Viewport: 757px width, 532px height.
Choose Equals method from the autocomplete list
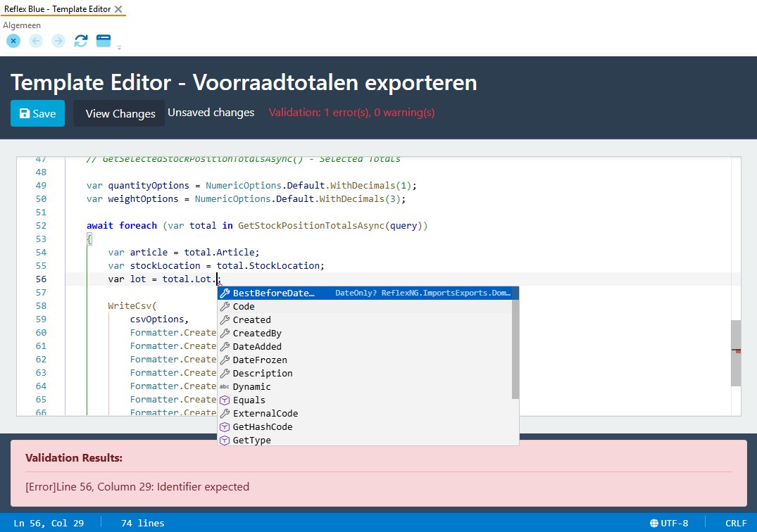(x=365, y=400)
